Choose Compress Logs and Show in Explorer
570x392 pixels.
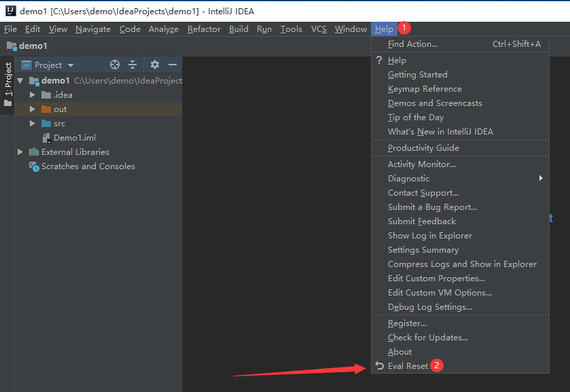pyautogui.click(x=460, y=264)
